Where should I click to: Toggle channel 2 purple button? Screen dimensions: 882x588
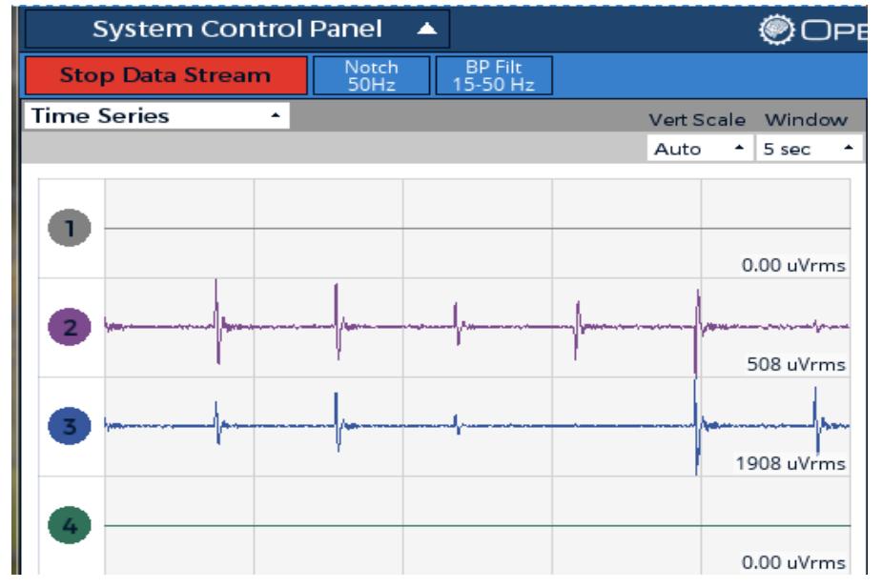point(70,327)
